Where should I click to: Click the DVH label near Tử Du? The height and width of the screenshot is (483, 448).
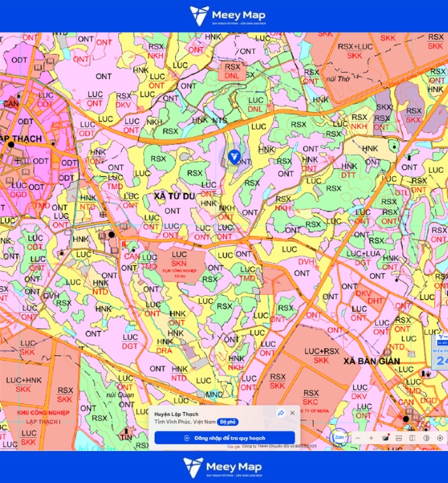pyautogui.click(x=306, y=262)
